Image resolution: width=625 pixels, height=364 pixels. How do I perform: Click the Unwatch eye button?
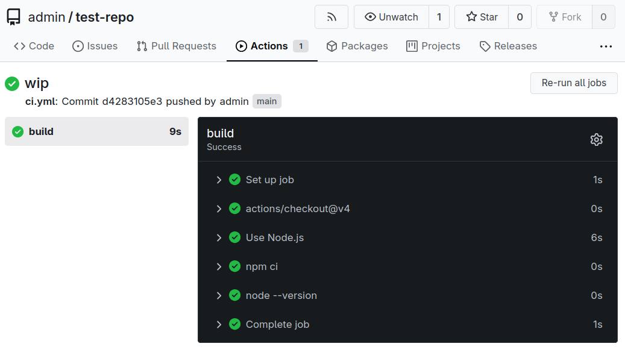pyautogui.click(x=391, y=17)
